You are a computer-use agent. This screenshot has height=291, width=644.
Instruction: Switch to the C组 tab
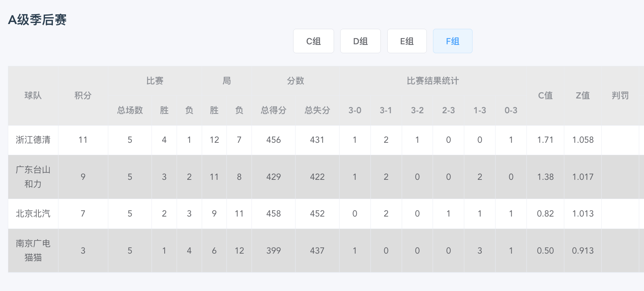coord(313,41)
